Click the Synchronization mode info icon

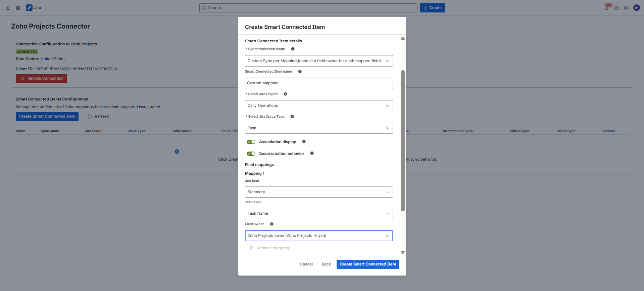pyautogui.click(x=293, y=49)
